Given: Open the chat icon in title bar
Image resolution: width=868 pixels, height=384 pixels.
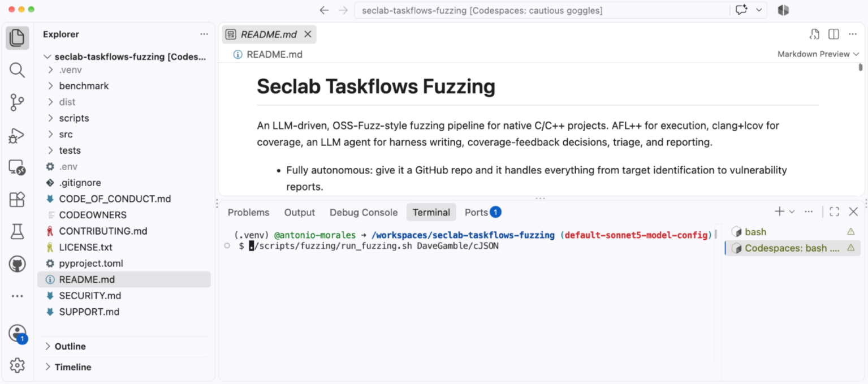Looking at the screenshot, I should (x=741, y=10).
